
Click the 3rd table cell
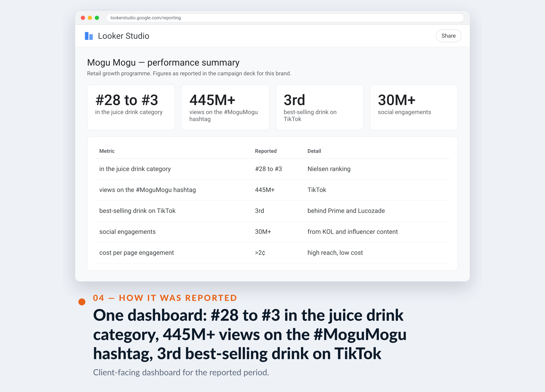(x=259, y=211)
